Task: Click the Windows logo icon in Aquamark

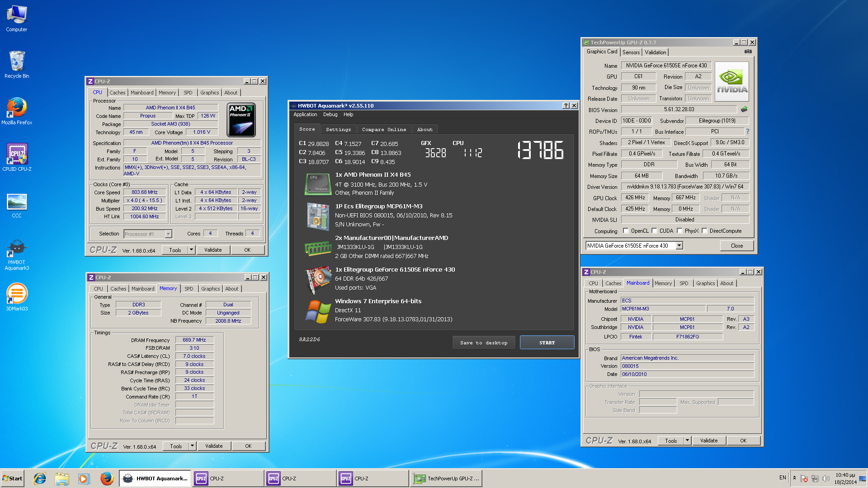Action: (318, 311)
